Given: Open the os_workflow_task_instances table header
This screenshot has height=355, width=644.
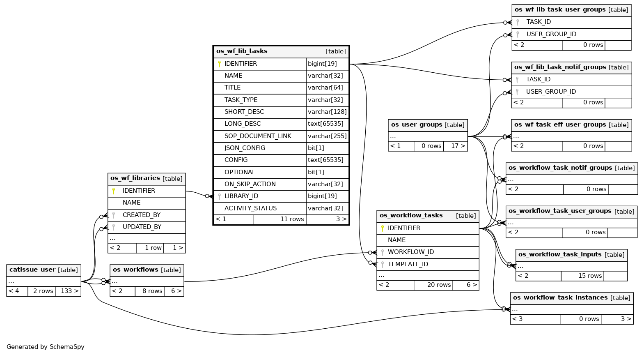Looking at the screenshot, I should point(572,298).
